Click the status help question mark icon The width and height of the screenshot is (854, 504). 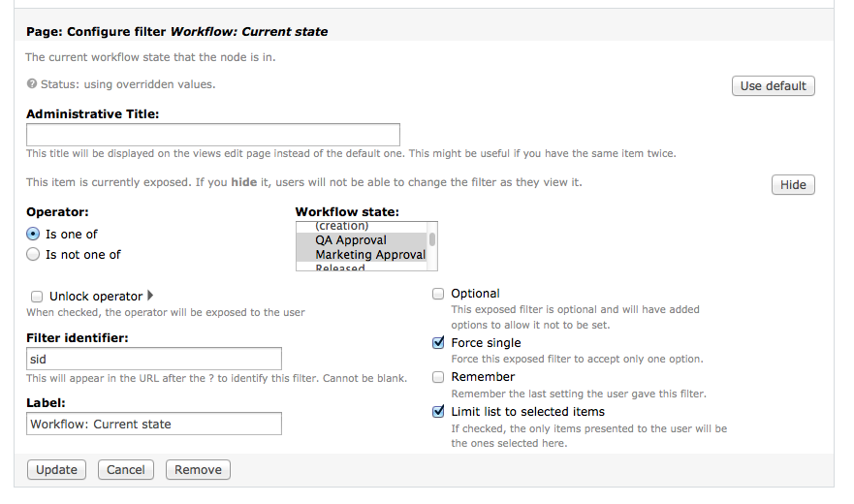coord(32,84)
